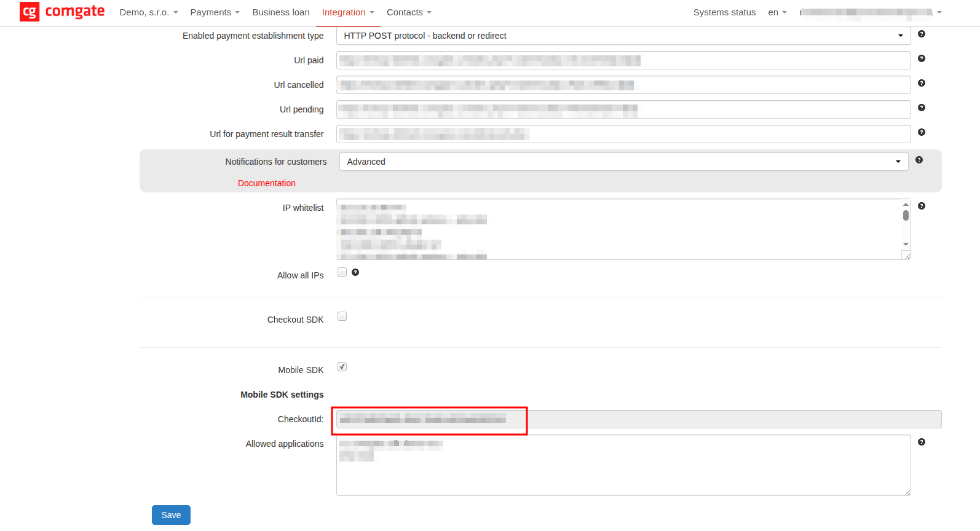This screenshot has height=531, width=980.
Task: Tick the Checkout SDK checkbox
Action: point(342,317)
